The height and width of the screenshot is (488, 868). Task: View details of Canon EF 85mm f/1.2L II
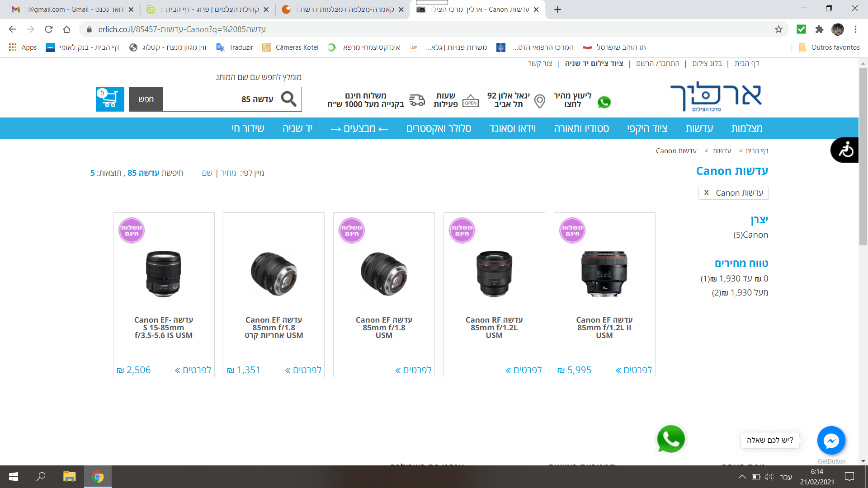pos(634,370)
